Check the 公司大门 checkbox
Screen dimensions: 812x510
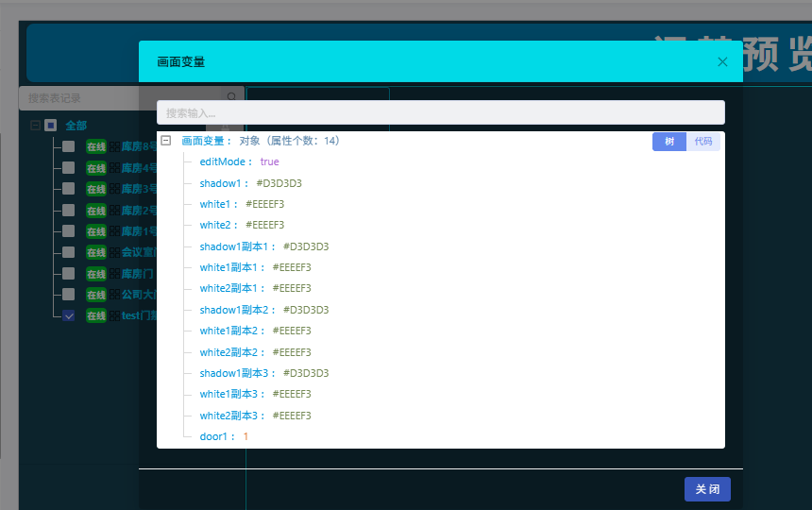coord(68,294)
